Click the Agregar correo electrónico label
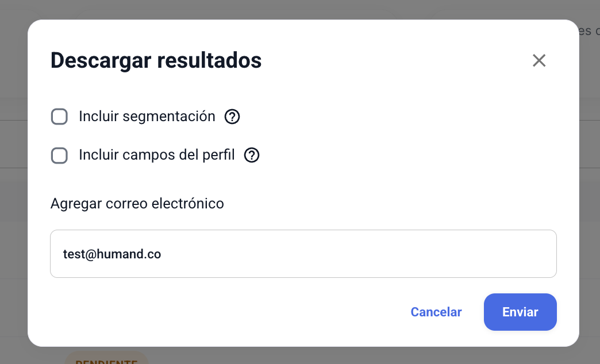The width and height of the screenshot is (600, 364). pos(137,203)
